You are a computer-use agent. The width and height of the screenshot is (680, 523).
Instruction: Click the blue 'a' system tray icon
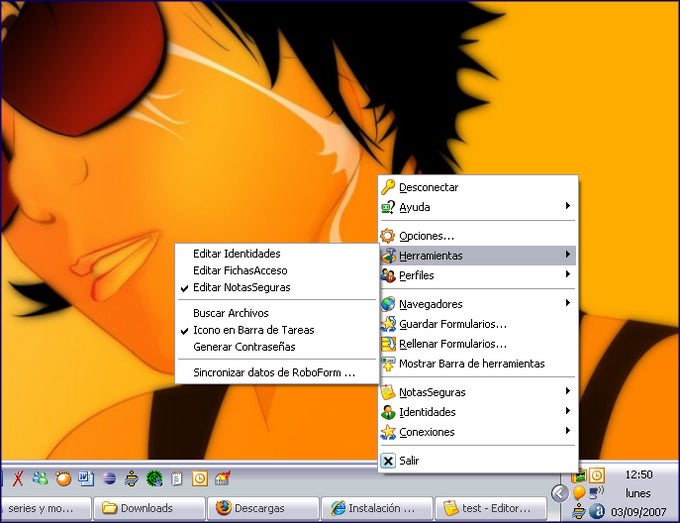pyautogui.click(x=598, y=512)
